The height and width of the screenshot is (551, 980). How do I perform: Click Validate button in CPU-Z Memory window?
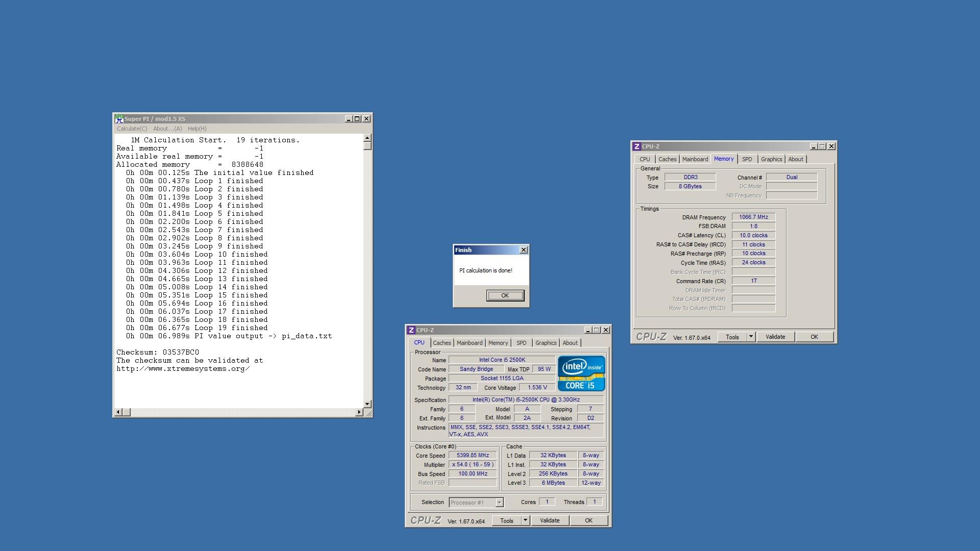pyautogui.click(x=775, y=337)
